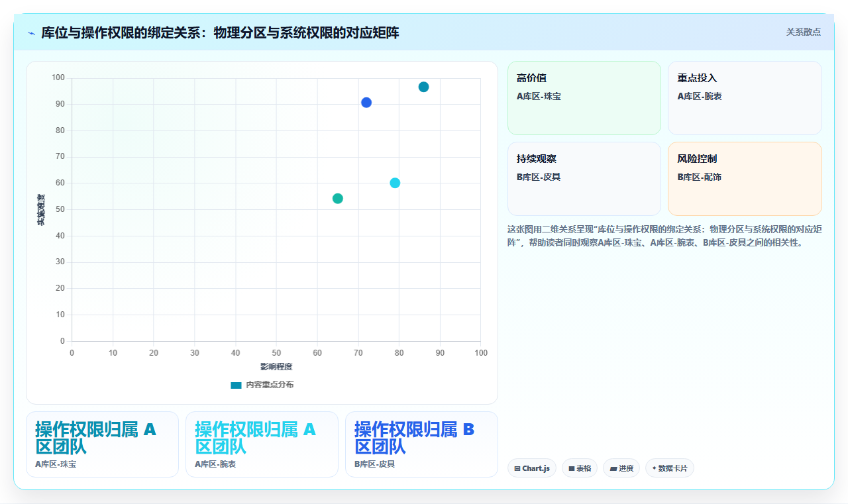Click the 内容重点分布 legend label
The height and width of the screenshot is (504, 848).
point(270,385)
